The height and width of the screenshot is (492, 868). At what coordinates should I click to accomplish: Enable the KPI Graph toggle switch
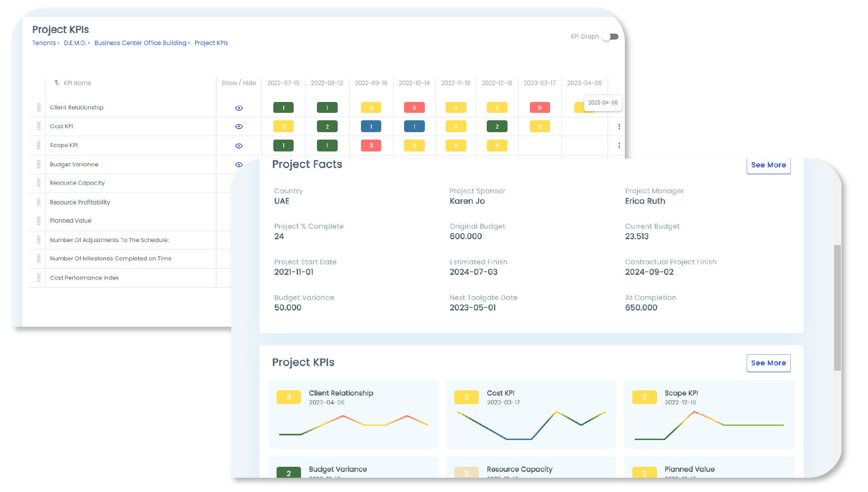(x=612, y=37)
